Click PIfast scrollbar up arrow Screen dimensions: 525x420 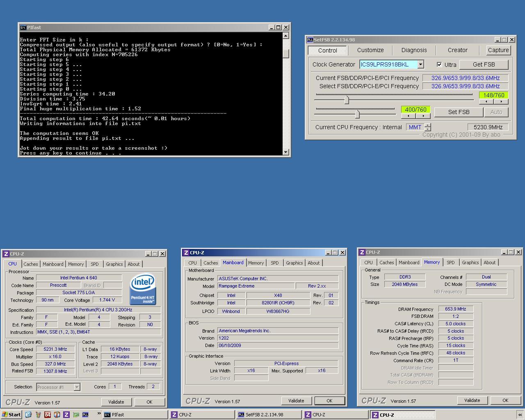pyautogui.click(x=286, y=36)
